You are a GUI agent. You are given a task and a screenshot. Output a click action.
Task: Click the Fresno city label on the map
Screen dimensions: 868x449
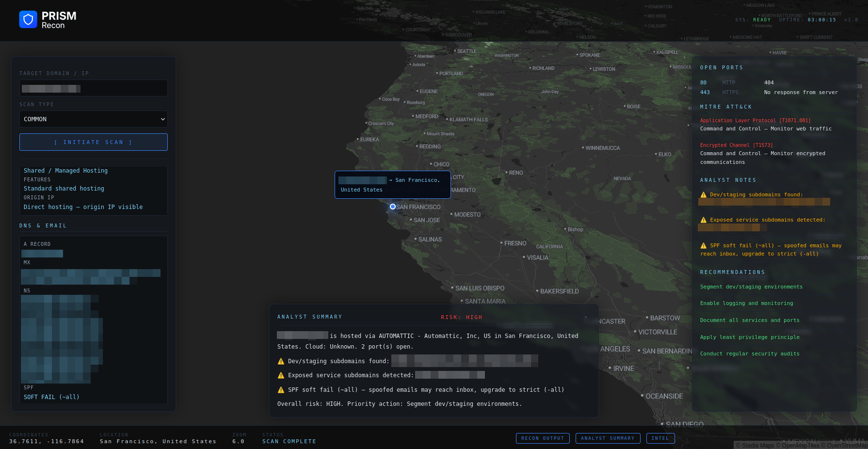tap(515, 243)
